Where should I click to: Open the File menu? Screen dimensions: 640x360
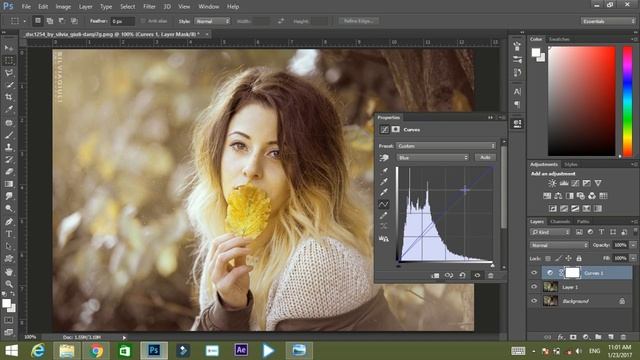coord(26,7)
